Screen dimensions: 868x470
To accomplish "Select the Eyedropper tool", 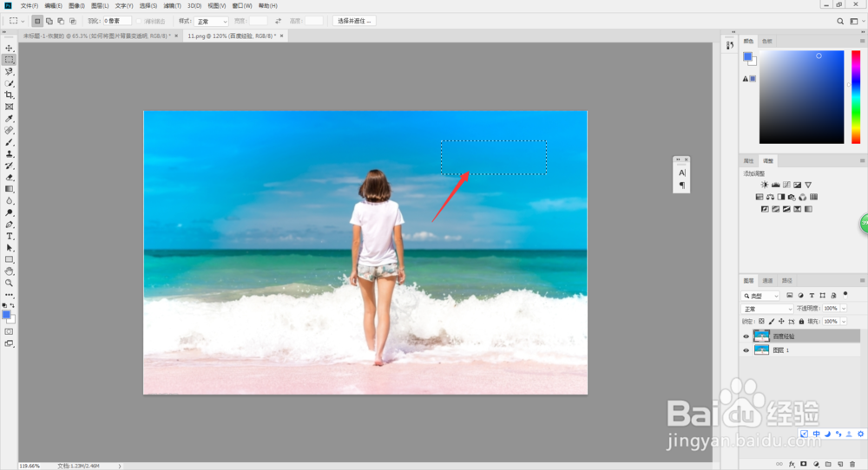I will tap(9, 119).
